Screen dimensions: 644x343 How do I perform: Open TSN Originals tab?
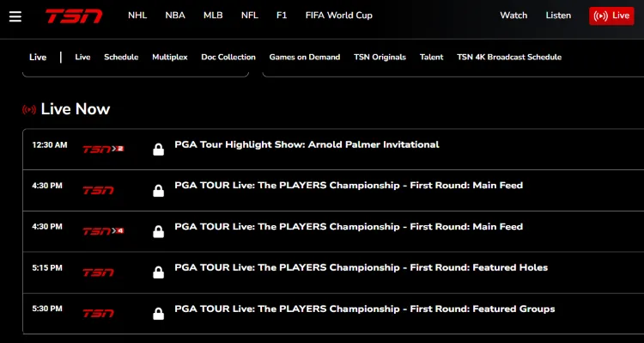click(380, 57)
